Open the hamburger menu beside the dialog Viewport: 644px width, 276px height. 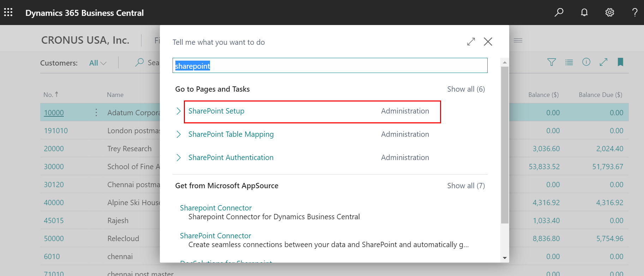pos(518,41)
